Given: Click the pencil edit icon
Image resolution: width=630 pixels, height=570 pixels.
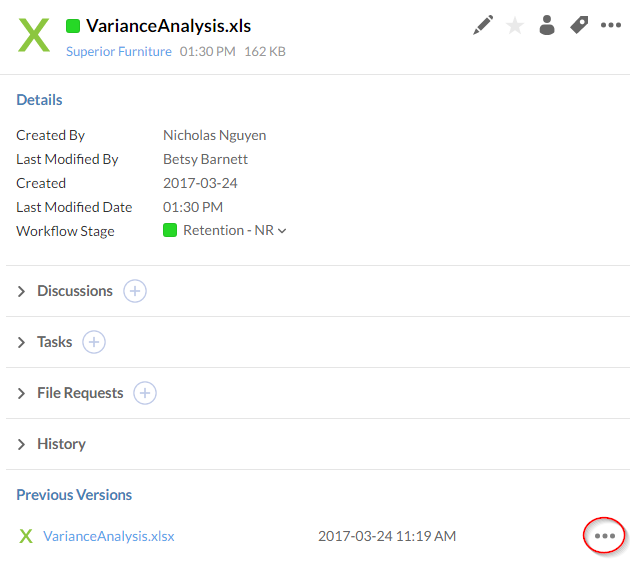Looking at the screenshot, I should pos(483,26).
